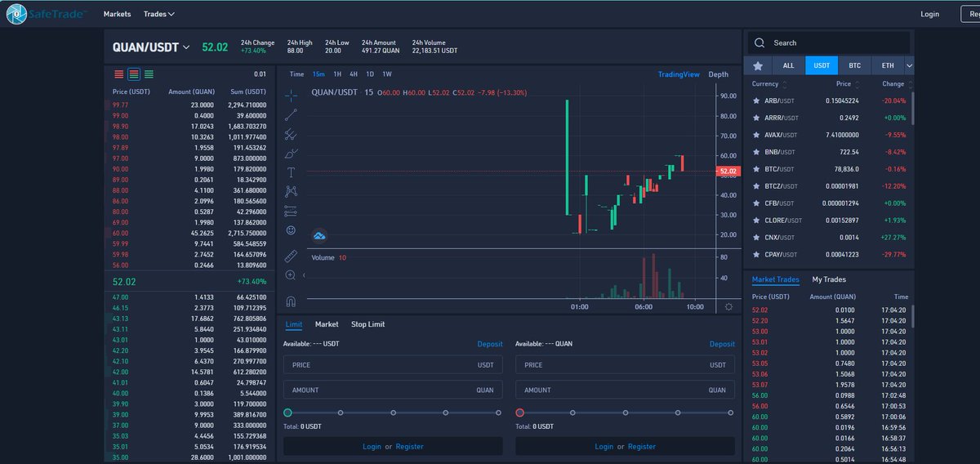This screenshot has height=464, width=980.
Task: Select the crosshair cursor tool
Action: pos(292,96)
